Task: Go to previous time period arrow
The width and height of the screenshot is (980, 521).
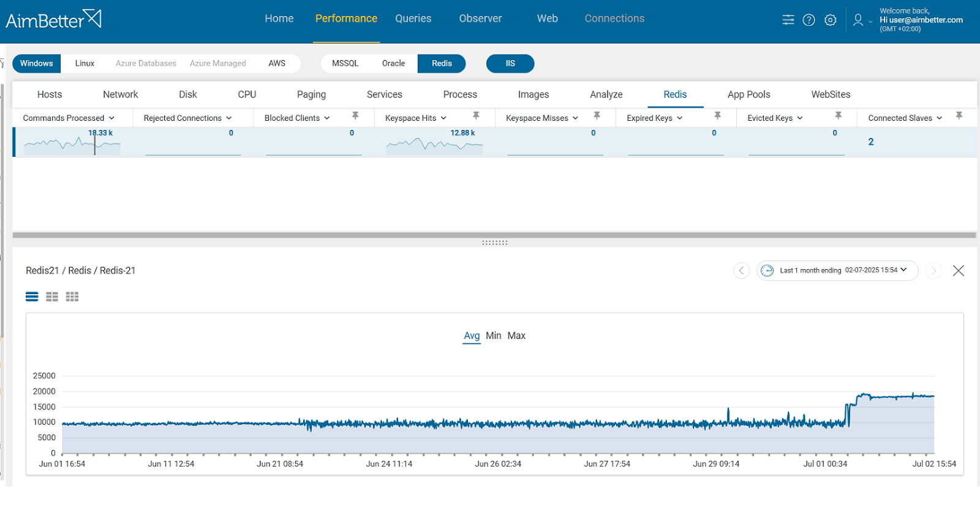Action: click(x=741, y=270)
